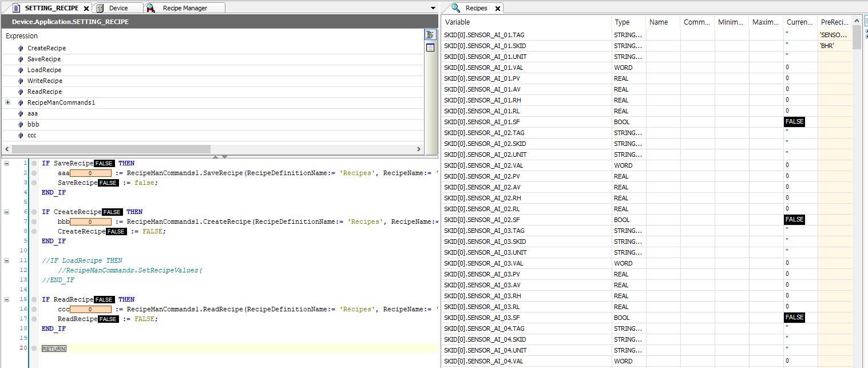Click the breakpoint circle beside line 1
The image size is (868, 368).
tap(34, 163)
